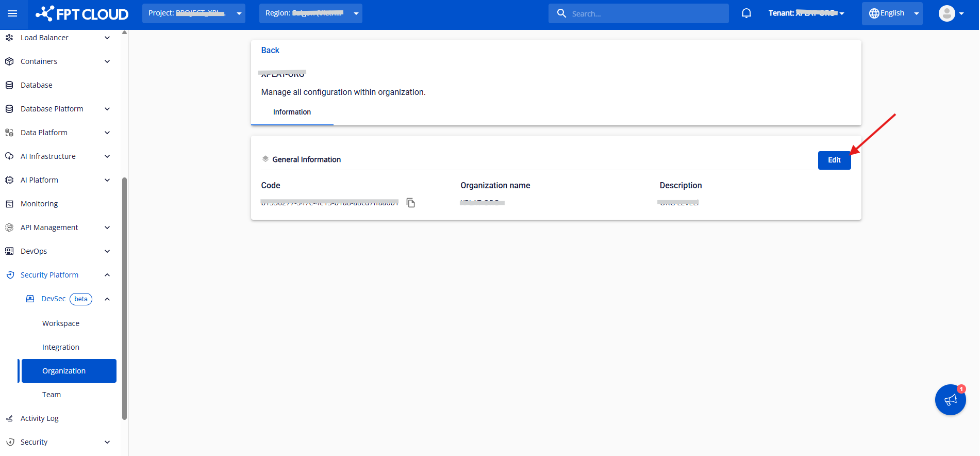Open the Project selector dropdown
The width and height of the screenshot is (980, 456).
(193, 13)
